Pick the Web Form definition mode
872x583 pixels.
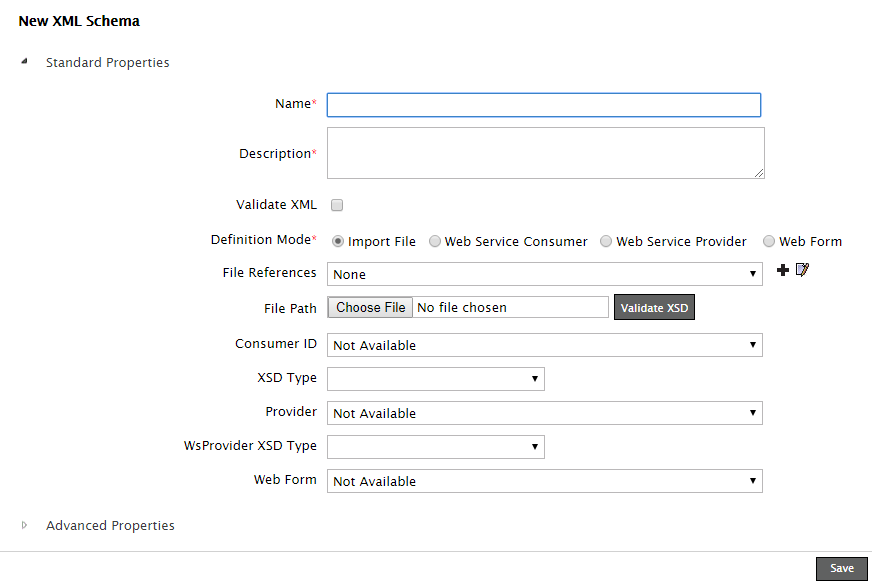coord(769,241)
